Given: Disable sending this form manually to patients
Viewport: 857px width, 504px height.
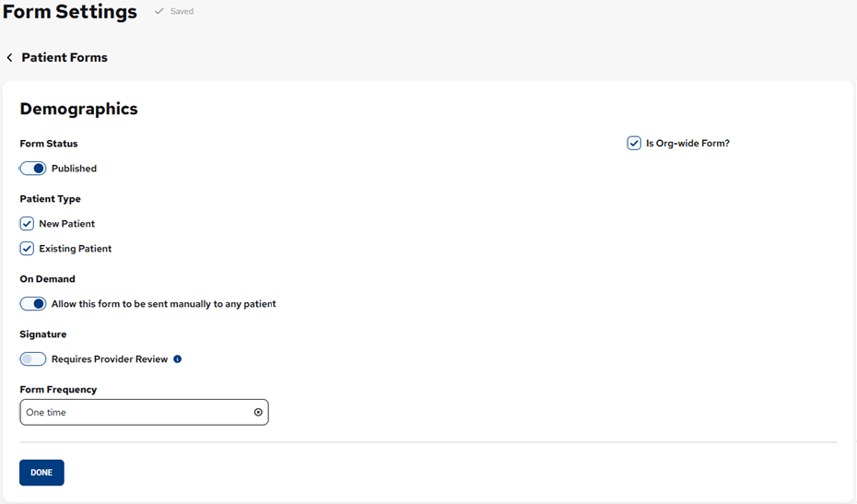Looking at the screenshot, I should click(33, 304).
